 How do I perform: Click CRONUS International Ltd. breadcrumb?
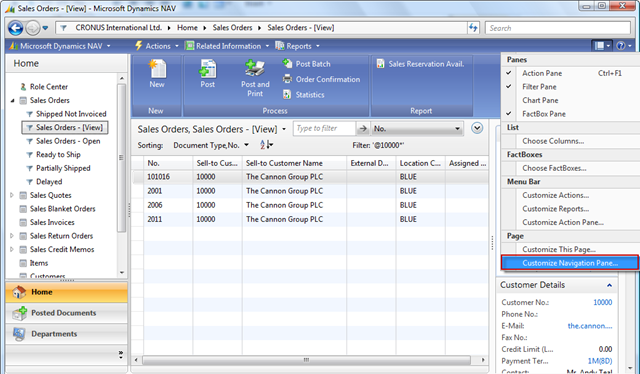click(x=118, y=28)
